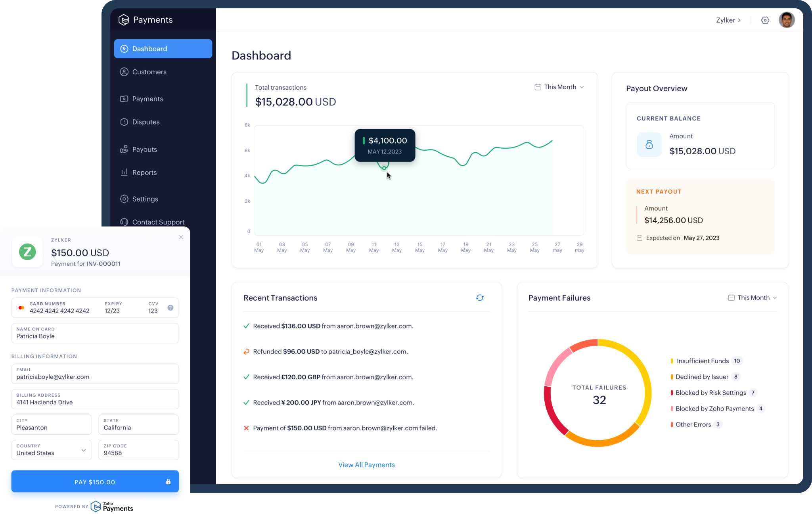Open the settings gear in the top bar
Viewport: 812px width, 520px height.
click(766, 20)
